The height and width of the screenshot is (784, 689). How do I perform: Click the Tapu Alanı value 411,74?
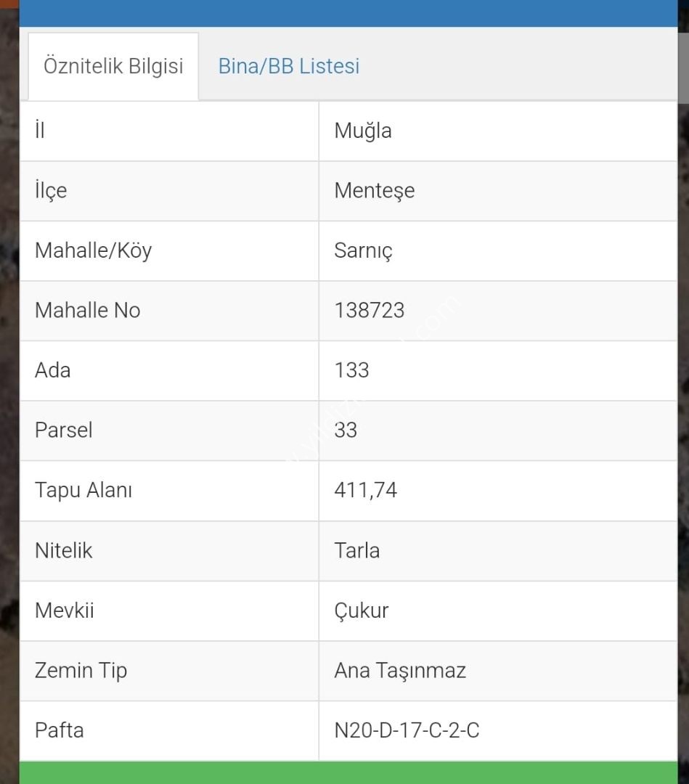(x=365, y=491)
